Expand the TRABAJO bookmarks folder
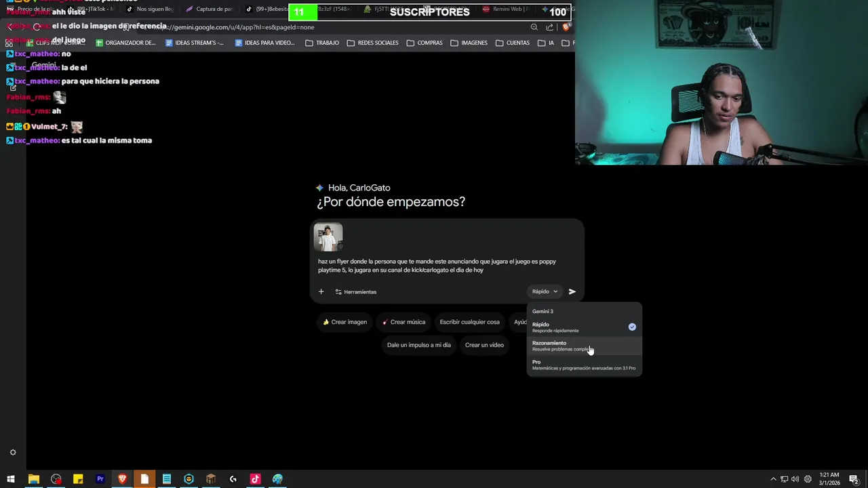868x488 pixels. tap(322, 43)
